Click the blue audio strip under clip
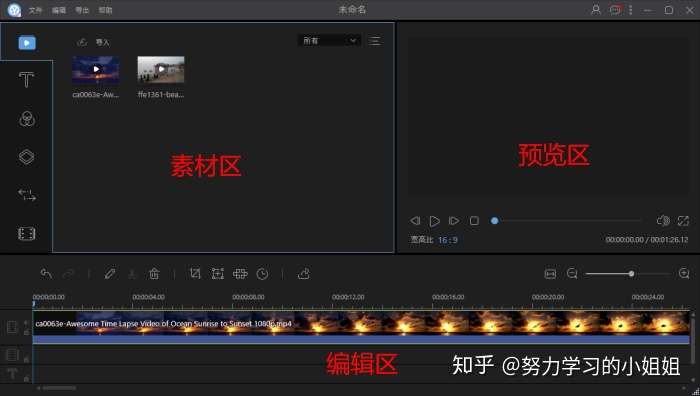 [x=361, y=339]
